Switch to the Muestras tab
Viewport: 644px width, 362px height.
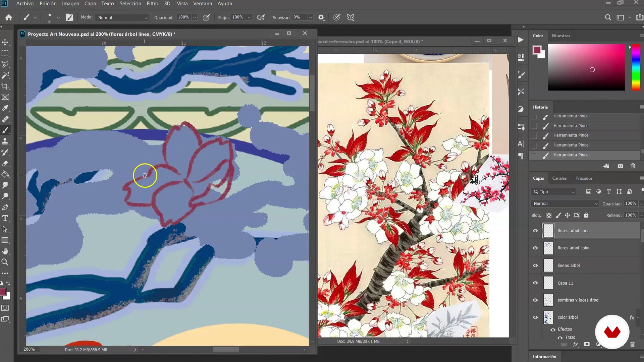pyautogui.click(x=561, y=36)
